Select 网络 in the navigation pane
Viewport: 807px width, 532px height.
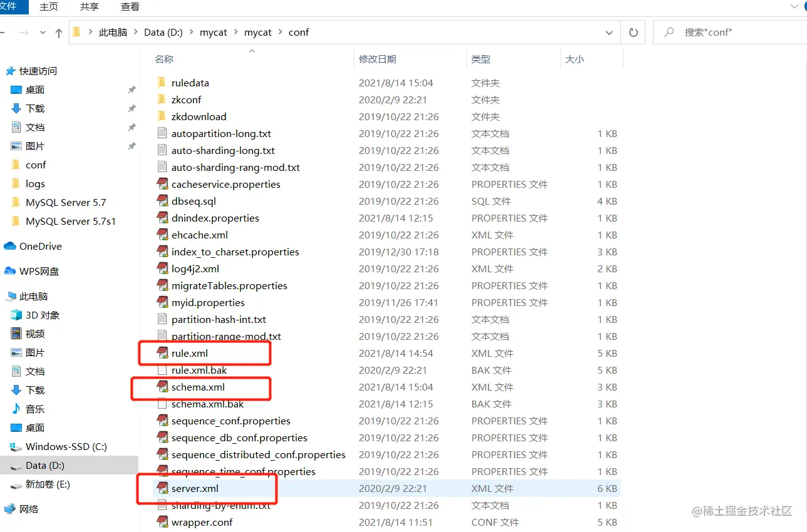click(29, 509)
